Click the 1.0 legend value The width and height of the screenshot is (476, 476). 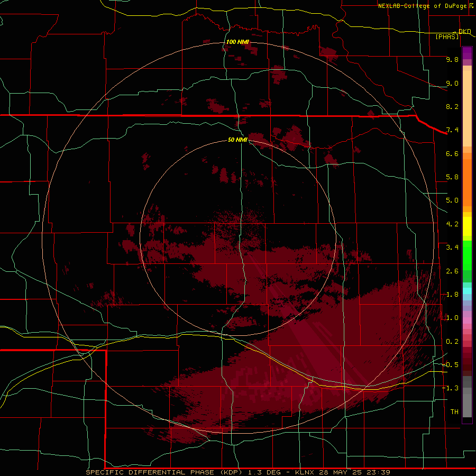[452, 318]
